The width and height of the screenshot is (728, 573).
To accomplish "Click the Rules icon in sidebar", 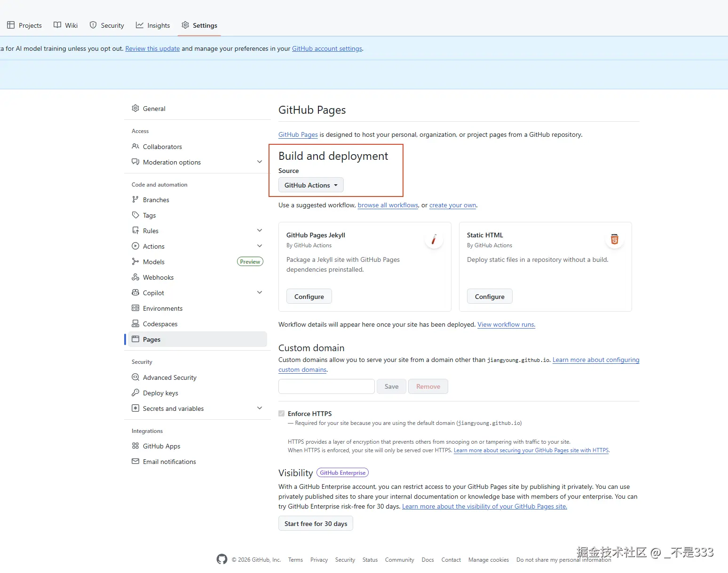I will (x=135, y=230).
